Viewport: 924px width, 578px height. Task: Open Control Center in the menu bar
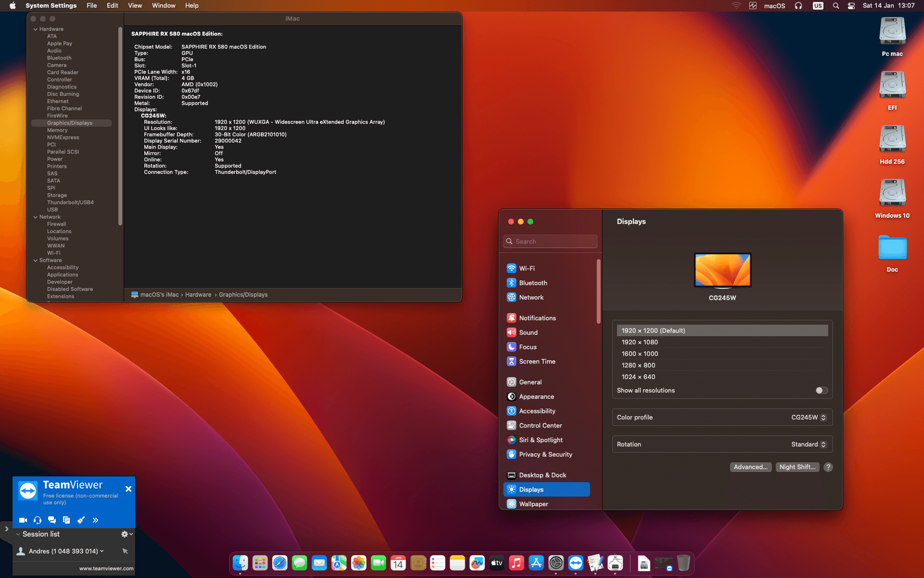[x=851, y=6]
